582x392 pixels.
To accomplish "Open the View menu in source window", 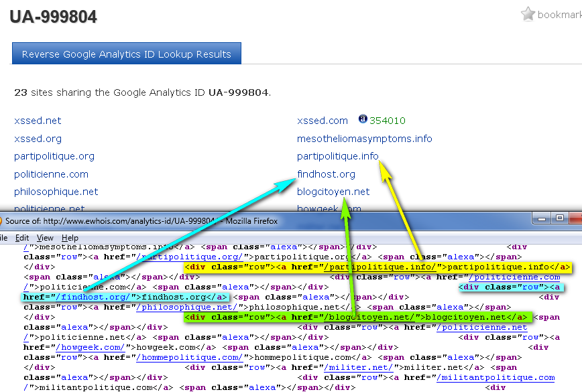I will click(45, 238).
